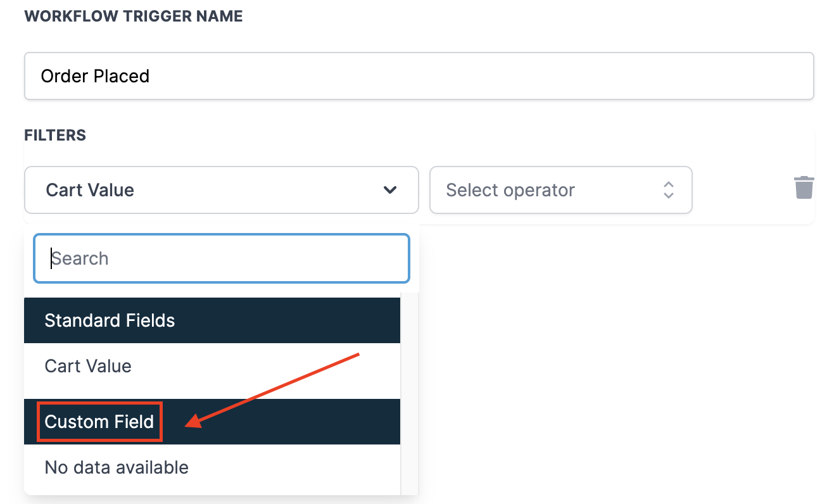Click the Select operator placeholder text
827x504 pixels.
[x=510, y=190]
